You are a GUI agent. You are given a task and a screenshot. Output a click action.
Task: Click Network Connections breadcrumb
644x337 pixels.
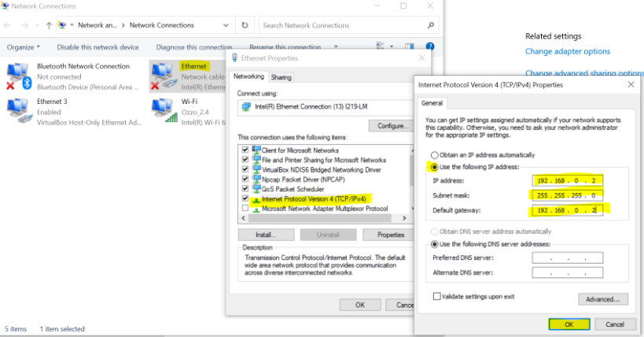(x=162, y=25)
